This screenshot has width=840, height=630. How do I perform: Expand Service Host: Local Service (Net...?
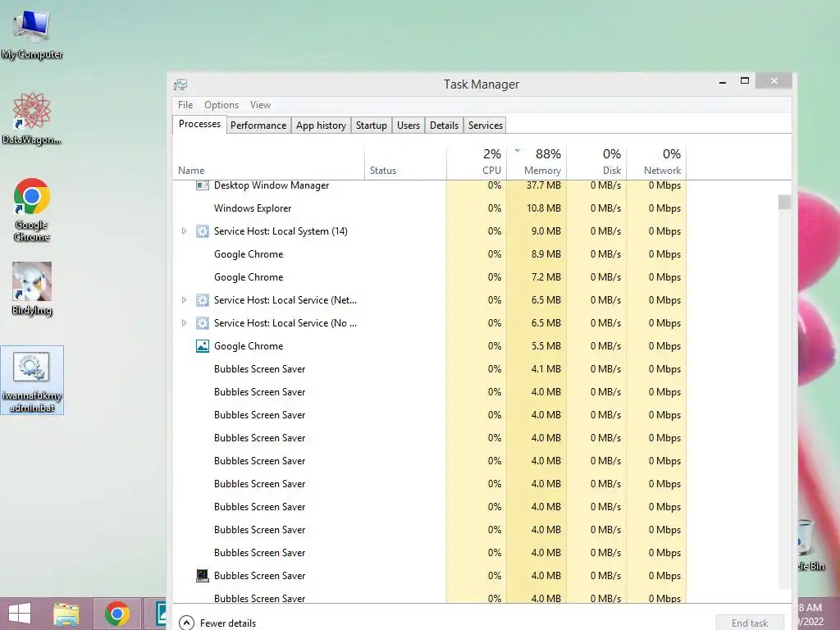[x=184, y=300]
